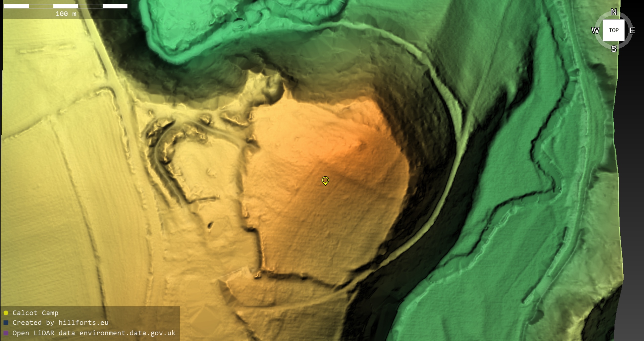The width and height of the screenshot is (644, 341).
Task: Click the E label on the compass
Action: tap(632, 31)
